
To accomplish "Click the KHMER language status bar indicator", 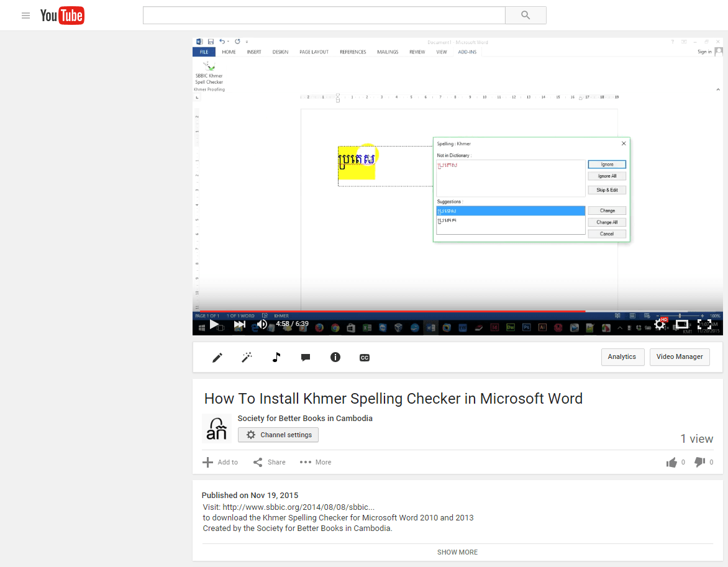I will pos(281,315).
